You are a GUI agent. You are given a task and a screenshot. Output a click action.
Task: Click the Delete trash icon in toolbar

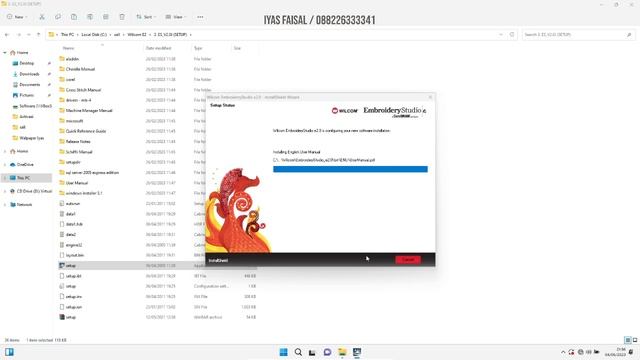122,17
